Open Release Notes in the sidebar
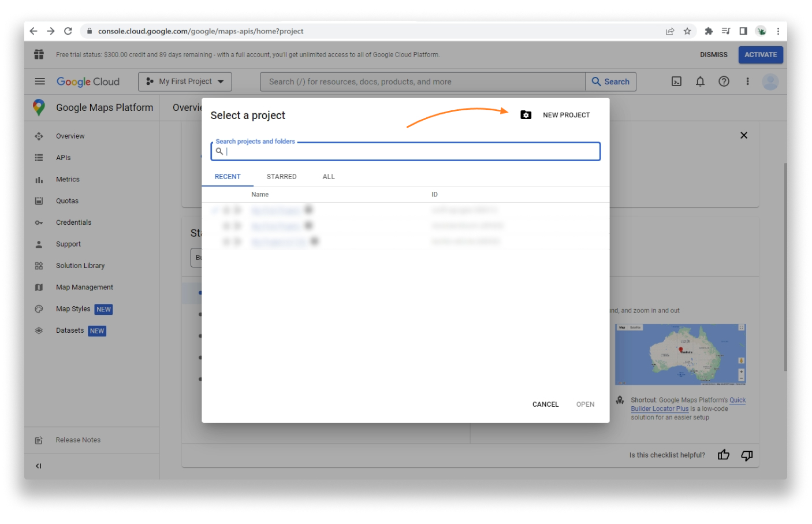812x524 pixels. [x=78, y=440]
